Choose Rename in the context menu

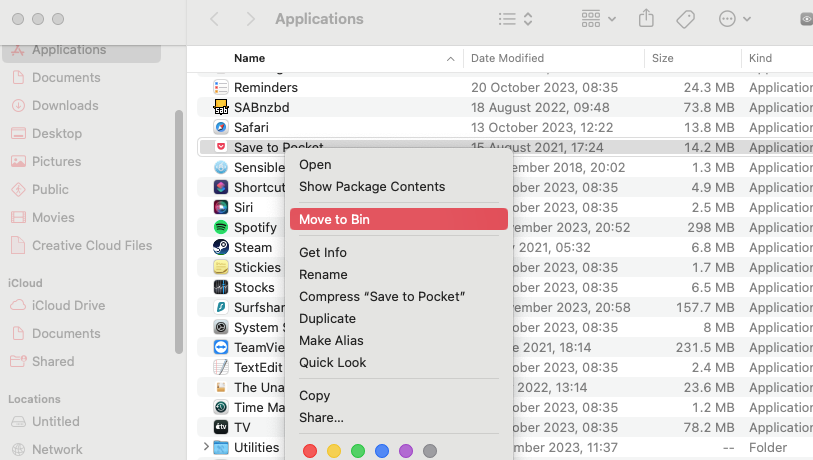pos(398,274)
